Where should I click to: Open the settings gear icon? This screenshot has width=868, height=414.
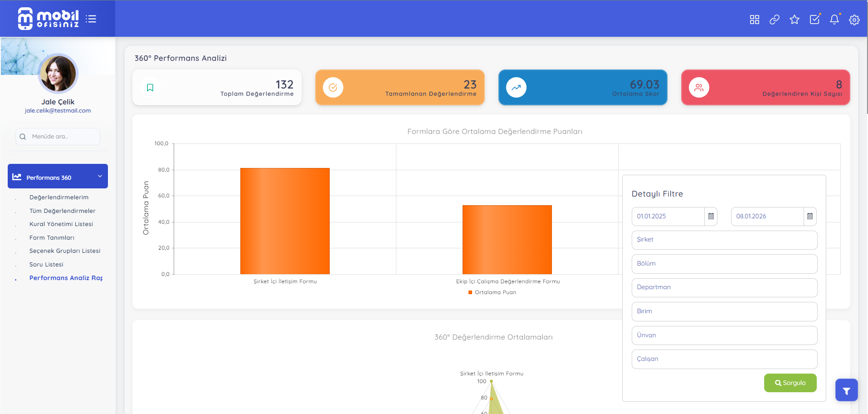(x=854, y=20)
